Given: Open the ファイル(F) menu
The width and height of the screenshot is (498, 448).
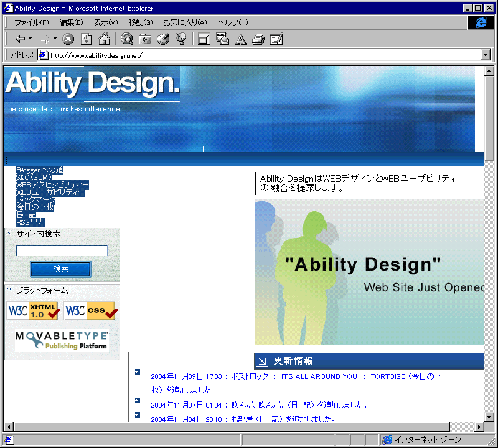Looking at the screenshot, I should [32, 22].
